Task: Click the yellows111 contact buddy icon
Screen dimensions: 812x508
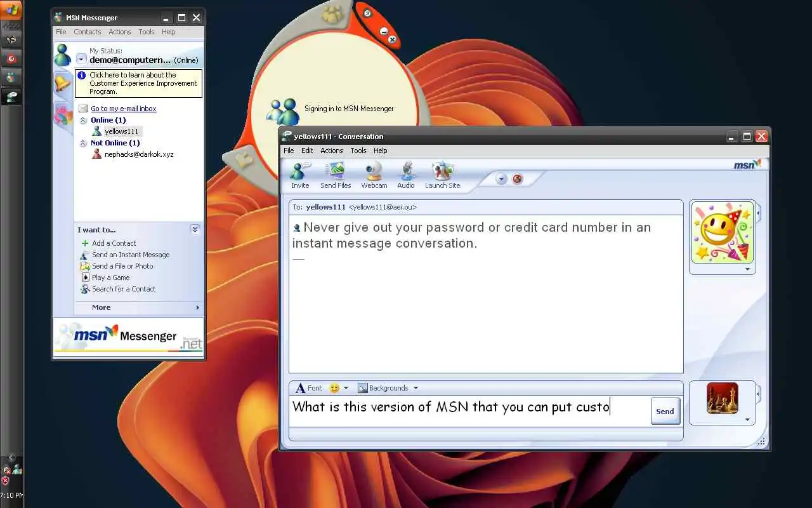Action: [96, 131]
